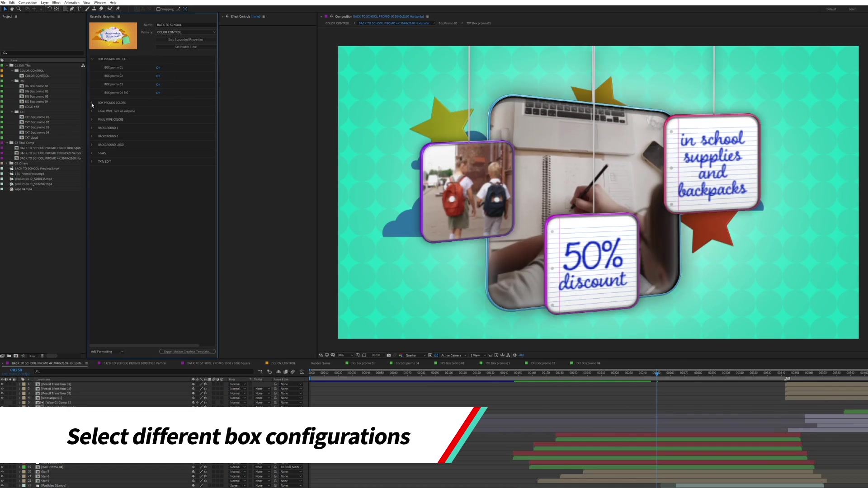Switch to Learn workspace
Image resolution: width=868 pixels, height=488 pixels.
click(853, 9)
